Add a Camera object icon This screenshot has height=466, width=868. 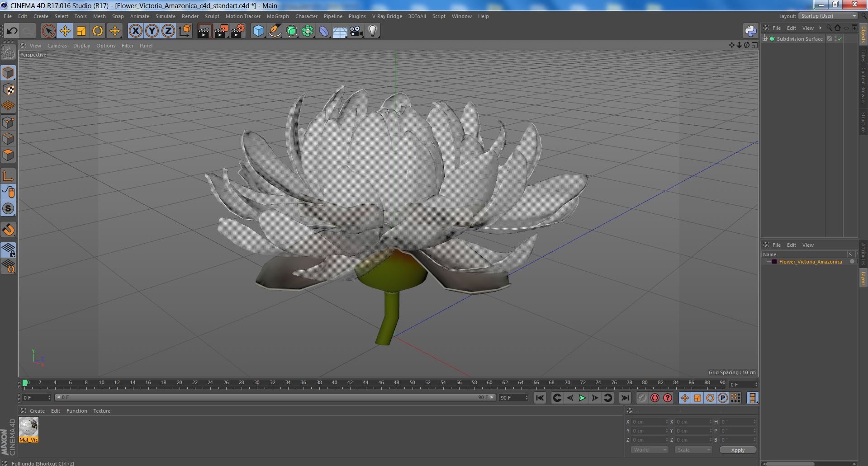click(x=356, y=31)
